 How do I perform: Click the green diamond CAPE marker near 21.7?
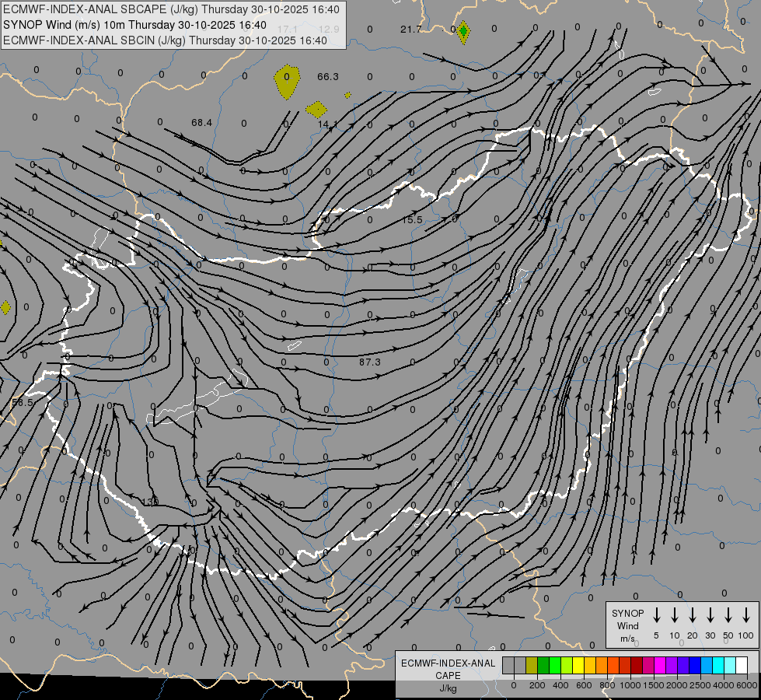463,32
